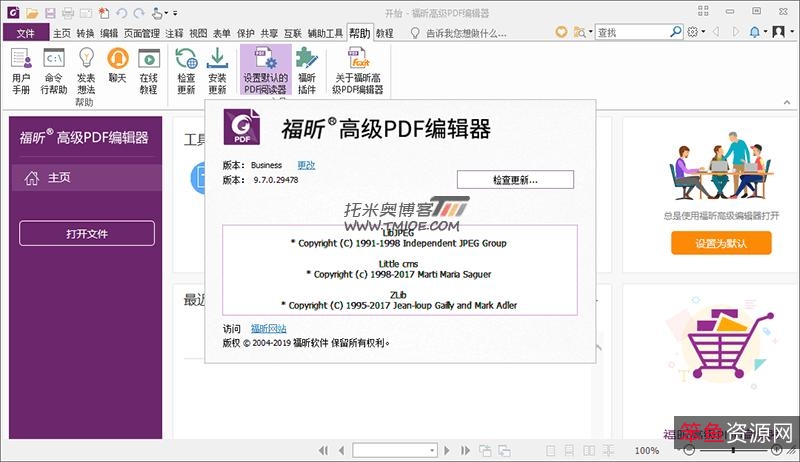
Task: Click the 打开文件 (Open File) button
Action: coord(87,234)
